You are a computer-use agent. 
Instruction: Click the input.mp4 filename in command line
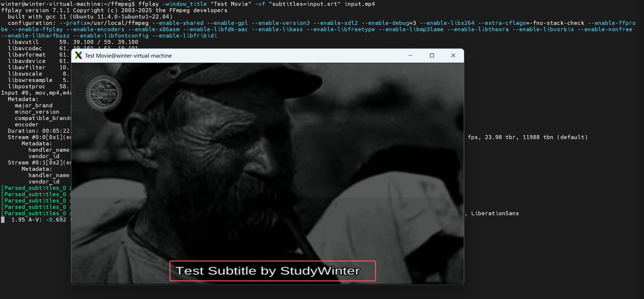pos(359,4)
